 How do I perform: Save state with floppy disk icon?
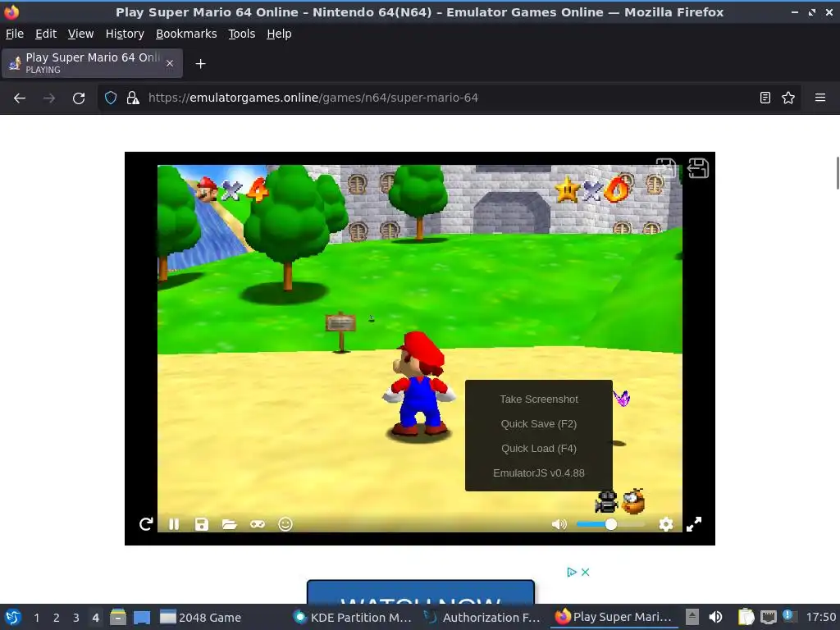(x=202, y=524)
